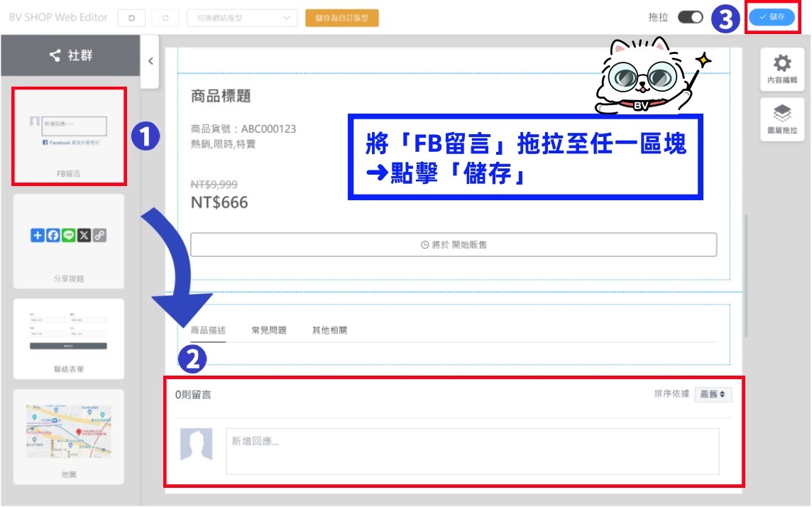This screenshot has height=507, width=812.
Task: Click the copy link share icon
Action: (x=99, y=235)
